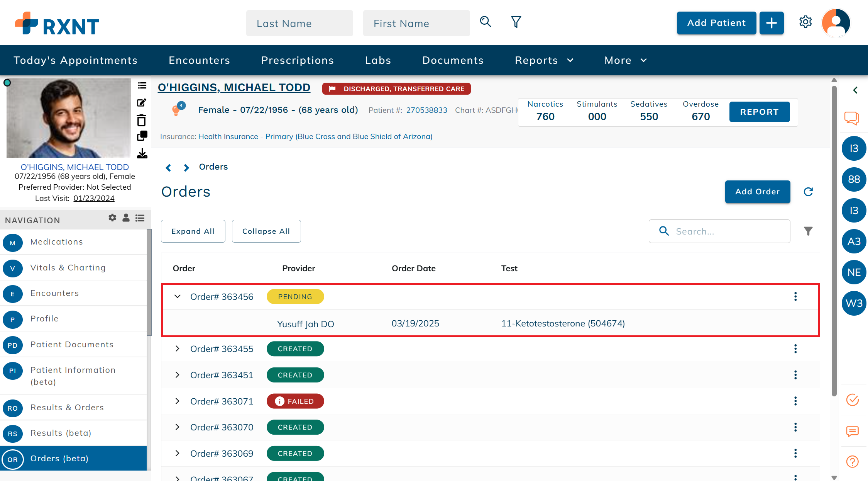Expand Order# 363451 row

(x=178, y=375)
